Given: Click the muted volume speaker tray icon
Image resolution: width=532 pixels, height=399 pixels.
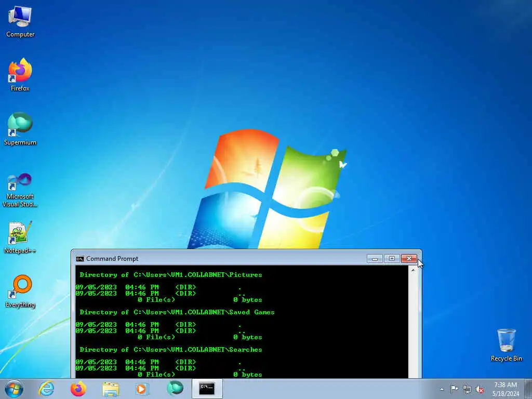Looking at the screenshot, I should click(x=480, y=389).
